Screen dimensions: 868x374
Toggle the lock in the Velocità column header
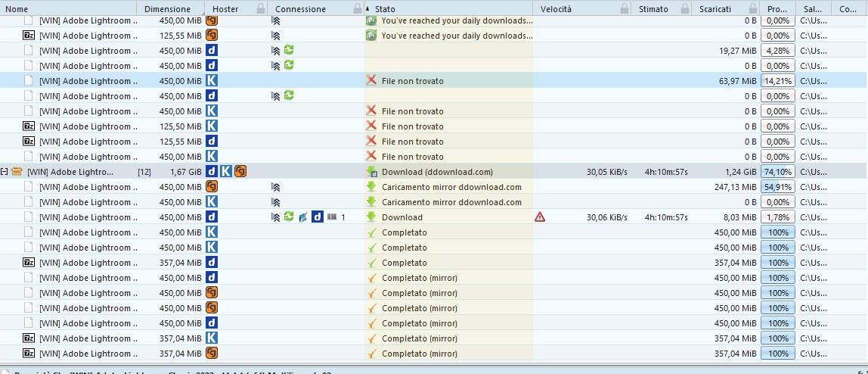coord(625,8)
